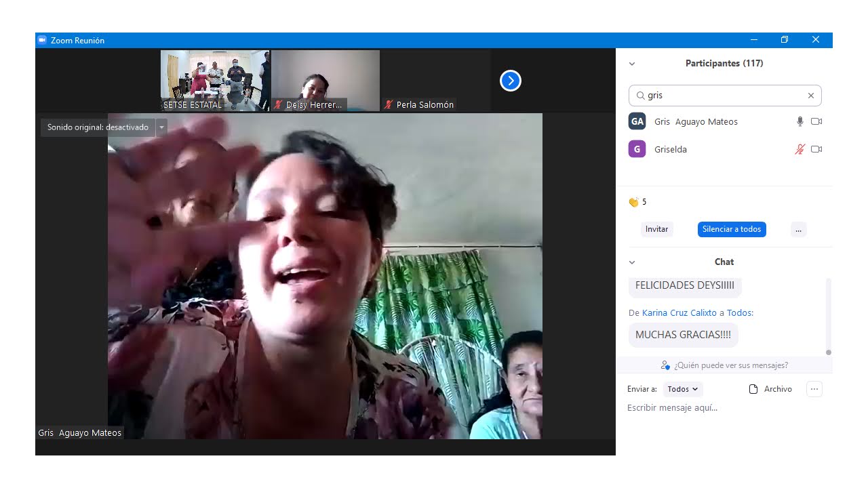Show next video thumbnails with blue arrow
The height and width of the screenshot is (488, 868).
point(510,81)
